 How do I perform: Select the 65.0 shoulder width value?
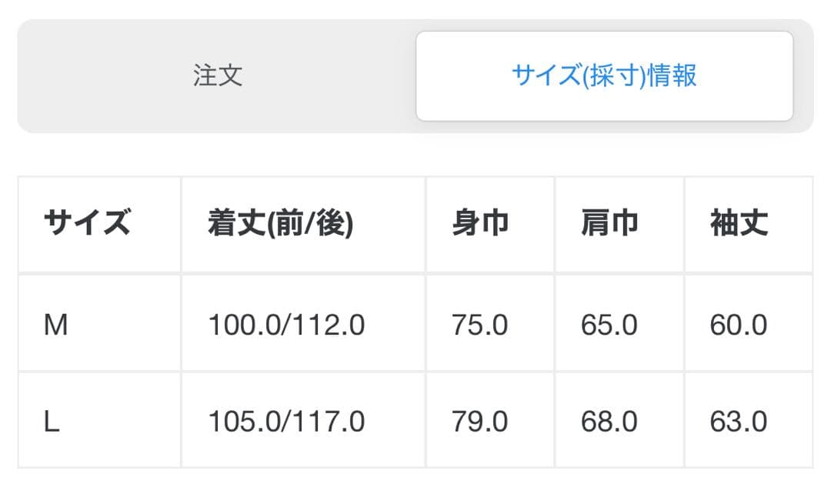pos(609,325)
